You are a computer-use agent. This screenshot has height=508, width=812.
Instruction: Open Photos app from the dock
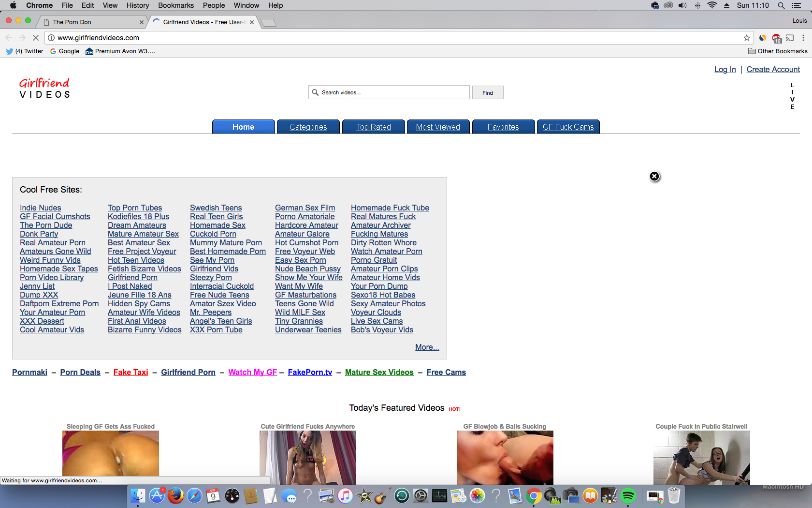(477, 496)
